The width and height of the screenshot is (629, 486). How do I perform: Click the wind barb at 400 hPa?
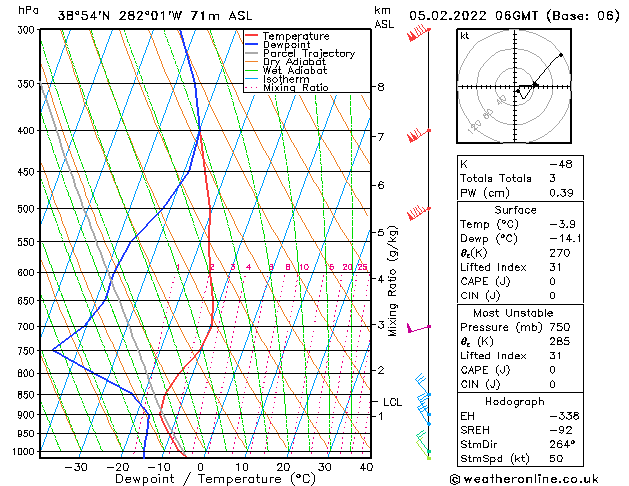(x=419, y=135)
